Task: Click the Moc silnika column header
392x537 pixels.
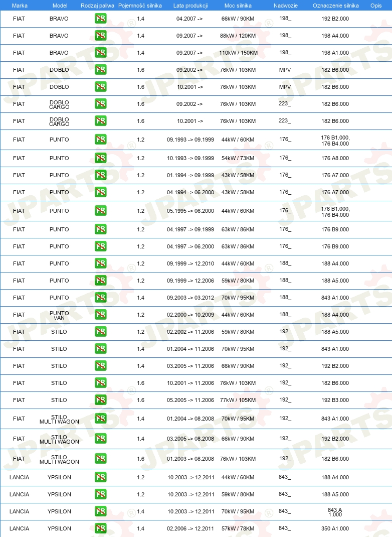Action: (238, 6)
